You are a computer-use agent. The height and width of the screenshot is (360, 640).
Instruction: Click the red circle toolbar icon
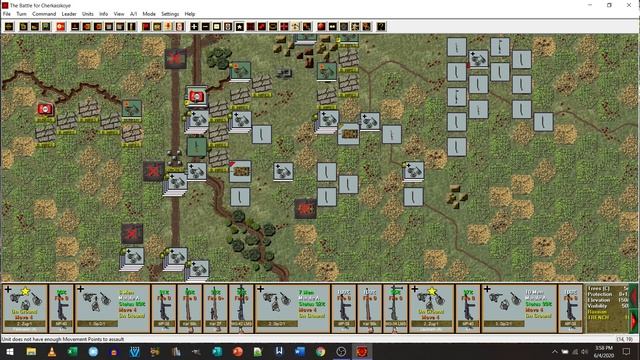pyautogui.click(x=322, y=27)
